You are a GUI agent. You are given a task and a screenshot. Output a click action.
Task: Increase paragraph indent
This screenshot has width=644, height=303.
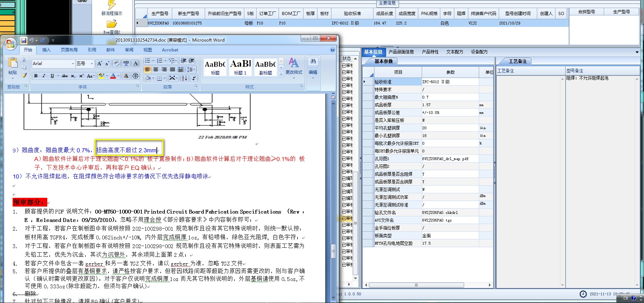click(x=191, y=61)
